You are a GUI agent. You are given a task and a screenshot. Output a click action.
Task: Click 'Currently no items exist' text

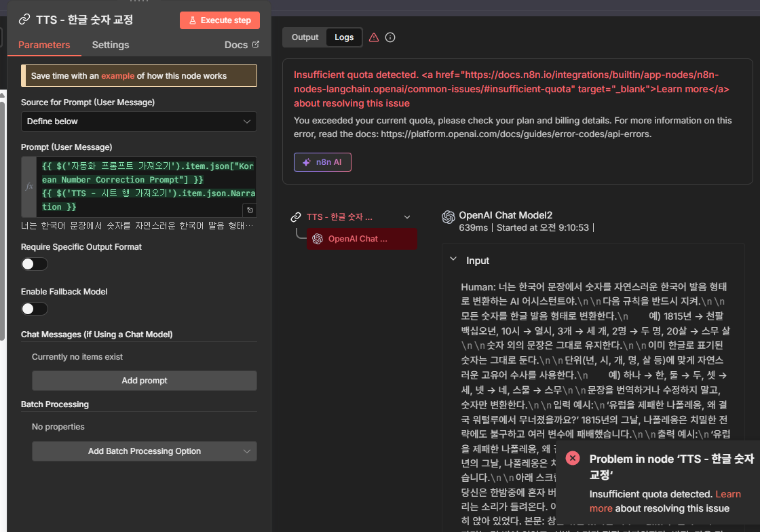77,357
